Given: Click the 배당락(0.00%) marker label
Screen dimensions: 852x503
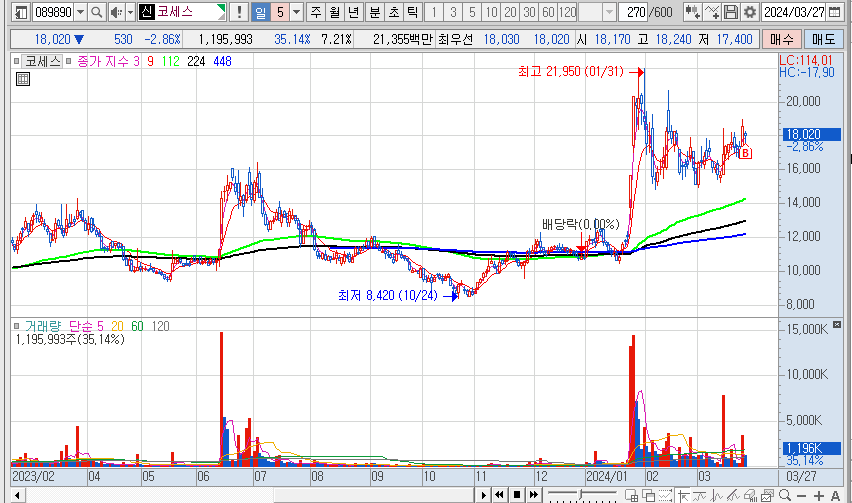Looking at the screenshot, I should click(580, 224).
